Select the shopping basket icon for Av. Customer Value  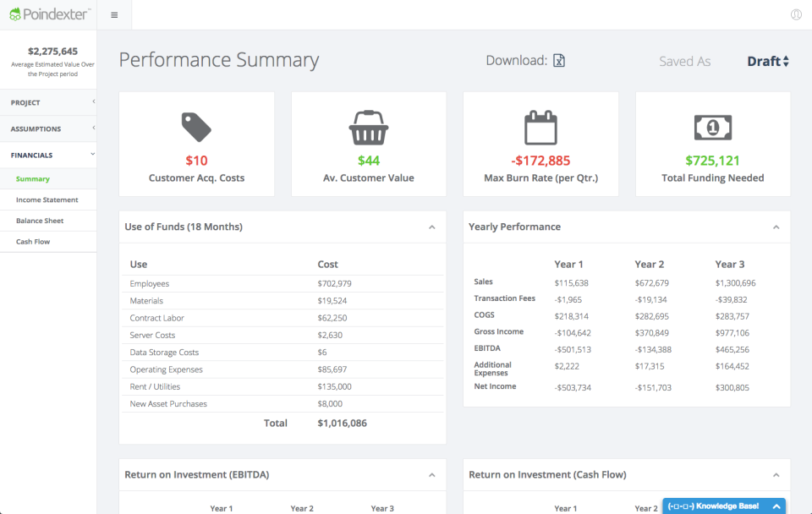click(368, 127)
